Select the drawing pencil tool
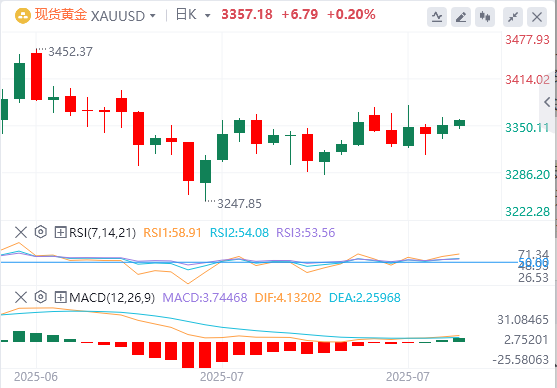This screenshot has height=388, width=557. point(461,17)
